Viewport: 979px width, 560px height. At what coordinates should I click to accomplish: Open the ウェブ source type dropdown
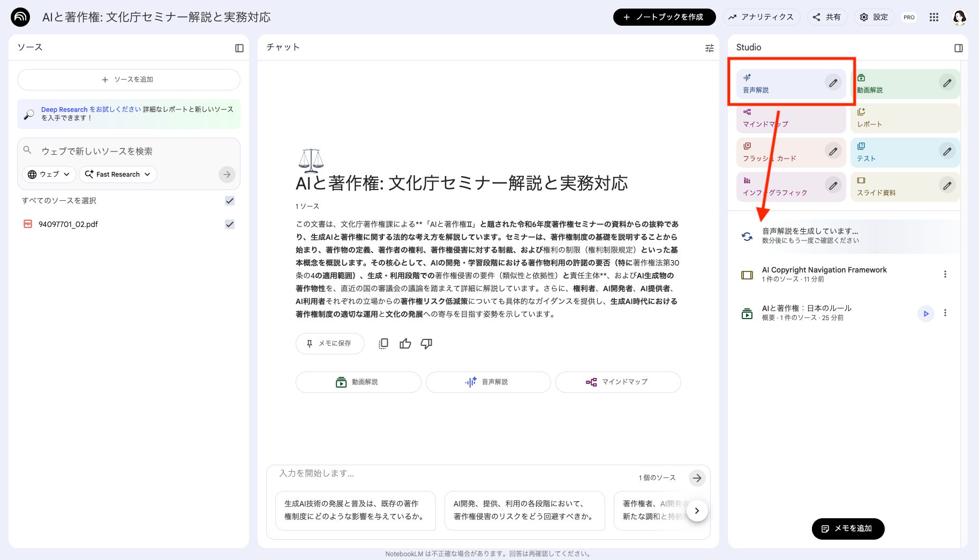click(48, 174)
